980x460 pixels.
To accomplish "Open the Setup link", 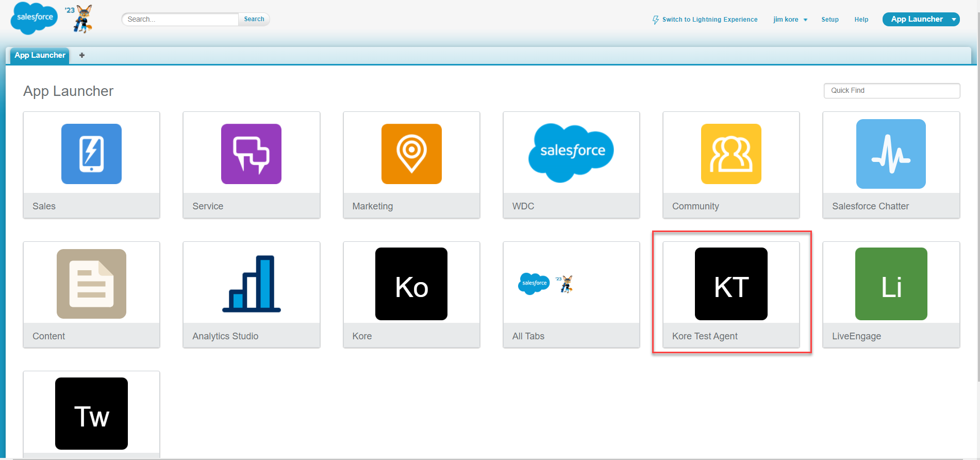I will click(829, 20).
